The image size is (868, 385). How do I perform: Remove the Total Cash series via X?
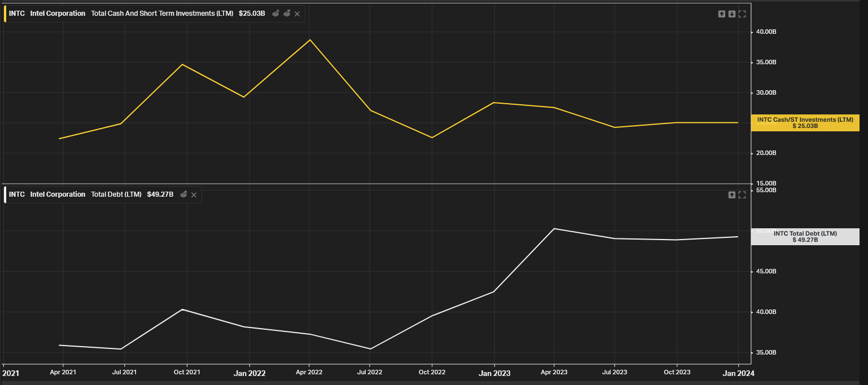pyautogui.click(x=297, y=14)
